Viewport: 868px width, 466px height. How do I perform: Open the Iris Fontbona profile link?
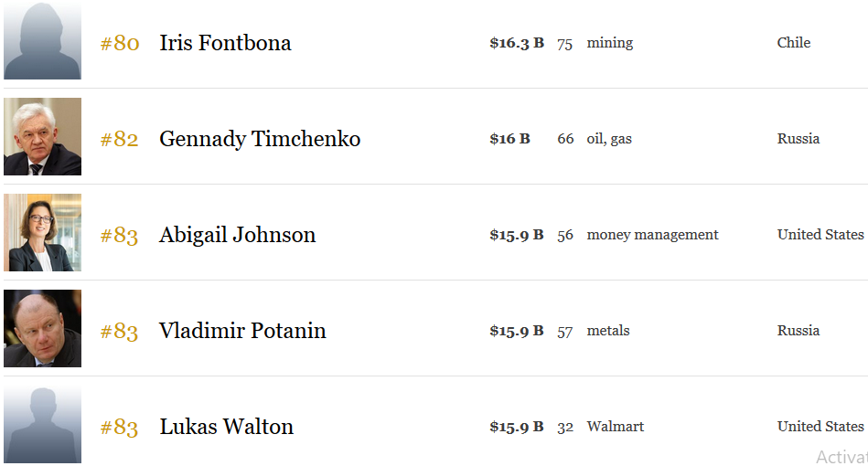click(225, 43)
